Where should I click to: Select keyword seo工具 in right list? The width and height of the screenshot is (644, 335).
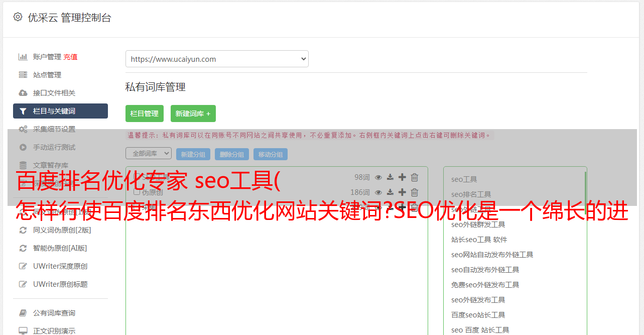[464, 179]
